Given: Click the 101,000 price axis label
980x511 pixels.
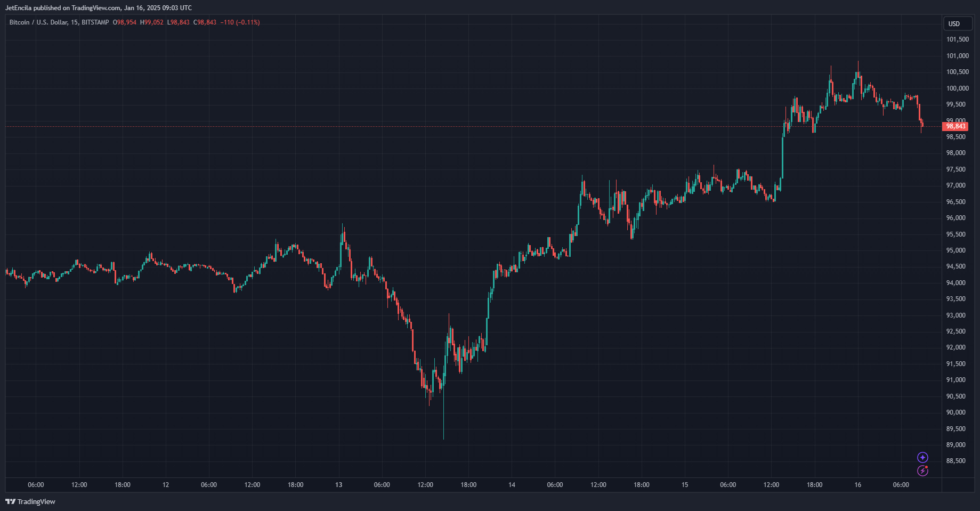Looking at the screenshot, I should (958, 56).
